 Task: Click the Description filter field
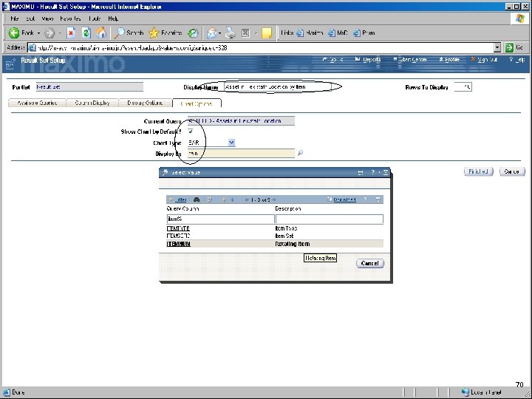click(x=330, y=219)
